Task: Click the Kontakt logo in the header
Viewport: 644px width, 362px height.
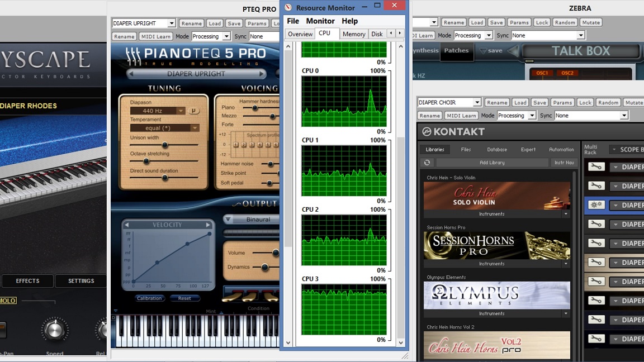Action: (x=427, y=132)
